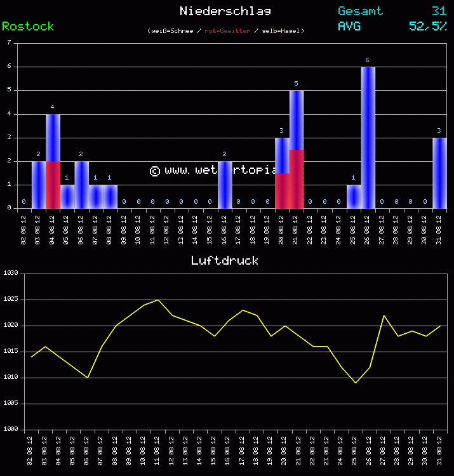
Task: Click the Rostock station label
Action: point(28,27)
